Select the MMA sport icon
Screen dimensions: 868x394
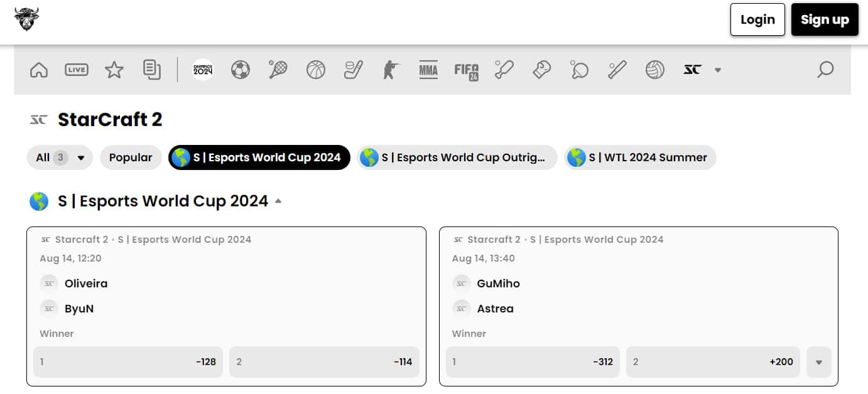[428, 70]
